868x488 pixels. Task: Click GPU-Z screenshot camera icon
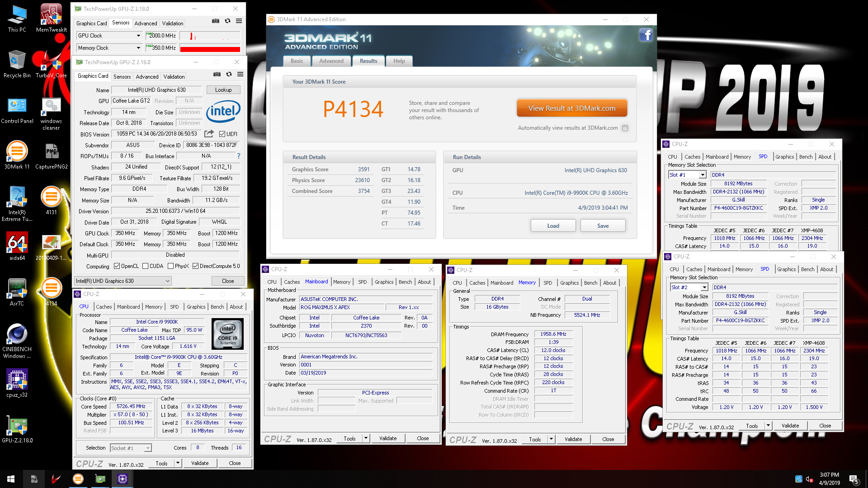(217, 74)
